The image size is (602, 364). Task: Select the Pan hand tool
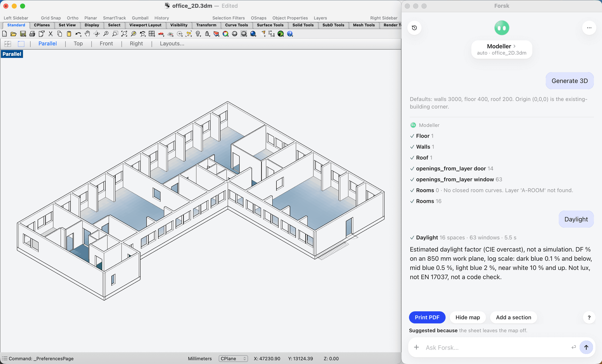click(87, 34)
